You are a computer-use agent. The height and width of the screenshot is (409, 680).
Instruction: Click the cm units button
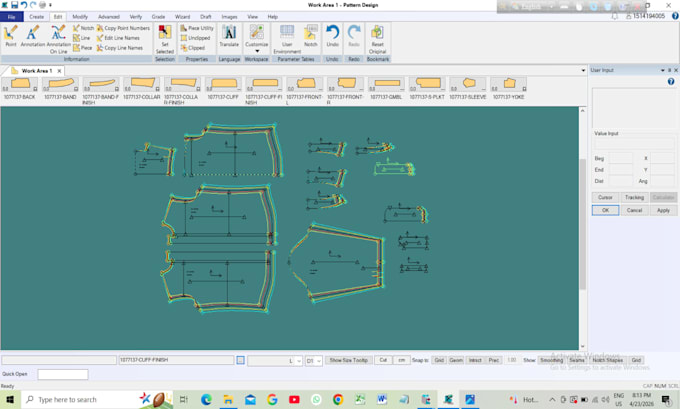tap(402, 360)
